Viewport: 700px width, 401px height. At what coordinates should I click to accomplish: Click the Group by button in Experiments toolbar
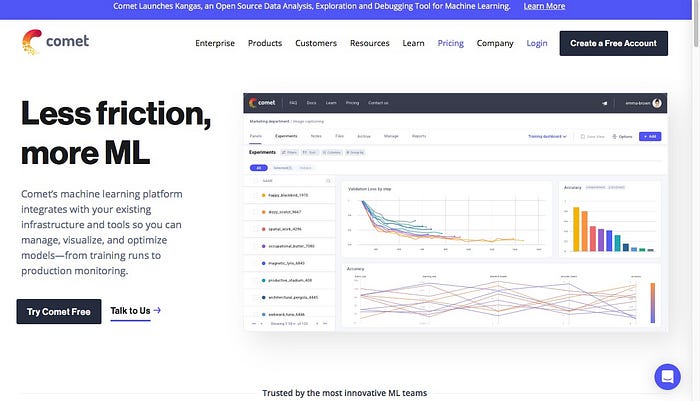click(x=355, y=152)
